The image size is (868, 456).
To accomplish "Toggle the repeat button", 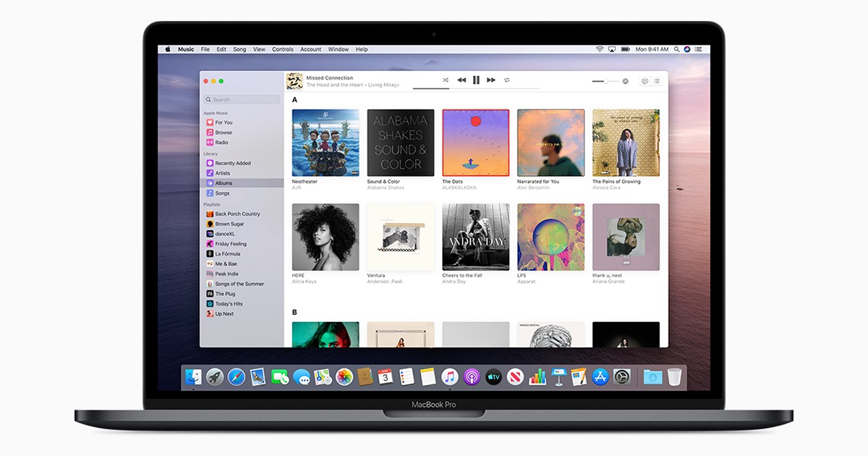I will pyautogui.click(x=507, y=80).
